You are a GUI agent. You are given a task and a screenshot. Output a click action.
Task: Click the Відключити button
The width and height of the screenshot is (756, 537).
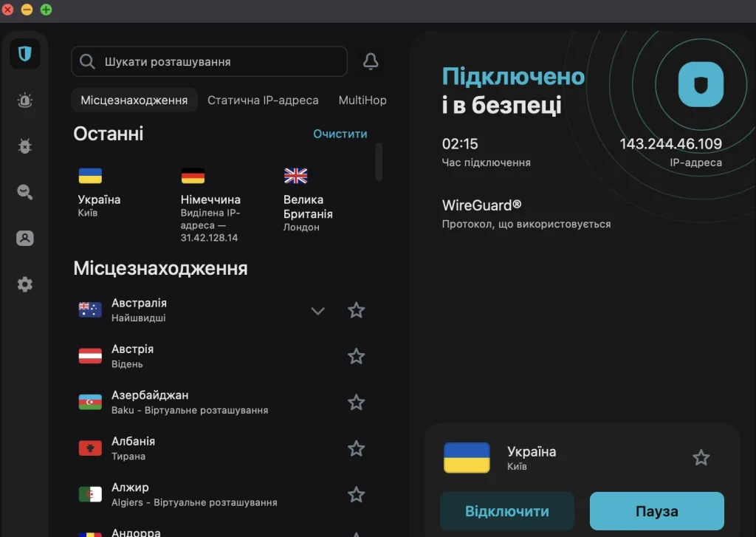point(506,511)
